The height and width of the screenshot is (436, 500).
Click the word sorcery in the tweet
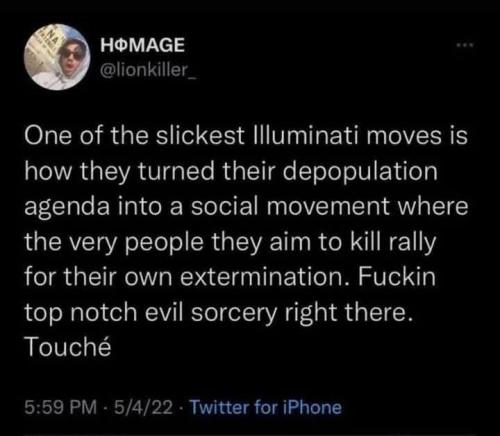pos(234,313)
